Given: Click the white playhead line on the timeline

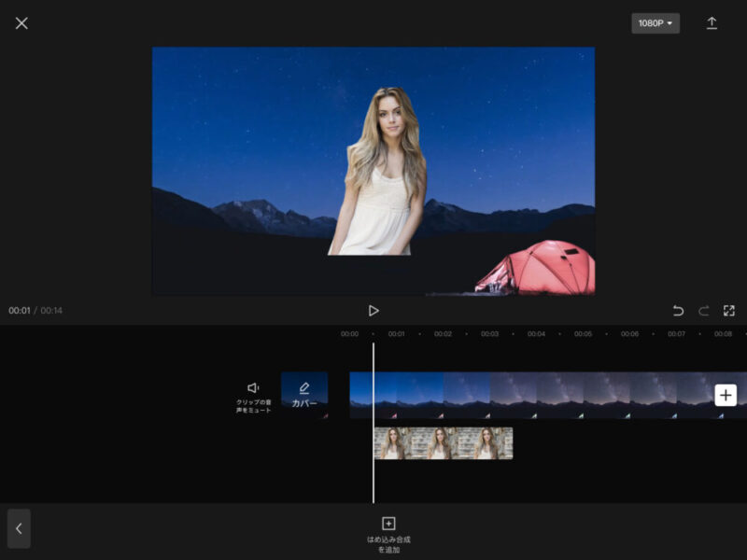Looking at the screenshot, I should 373,476.
